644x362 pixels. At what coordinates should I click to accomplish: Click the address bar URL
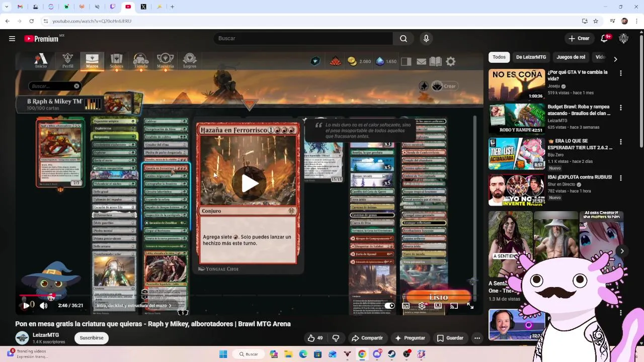[92, 21]
